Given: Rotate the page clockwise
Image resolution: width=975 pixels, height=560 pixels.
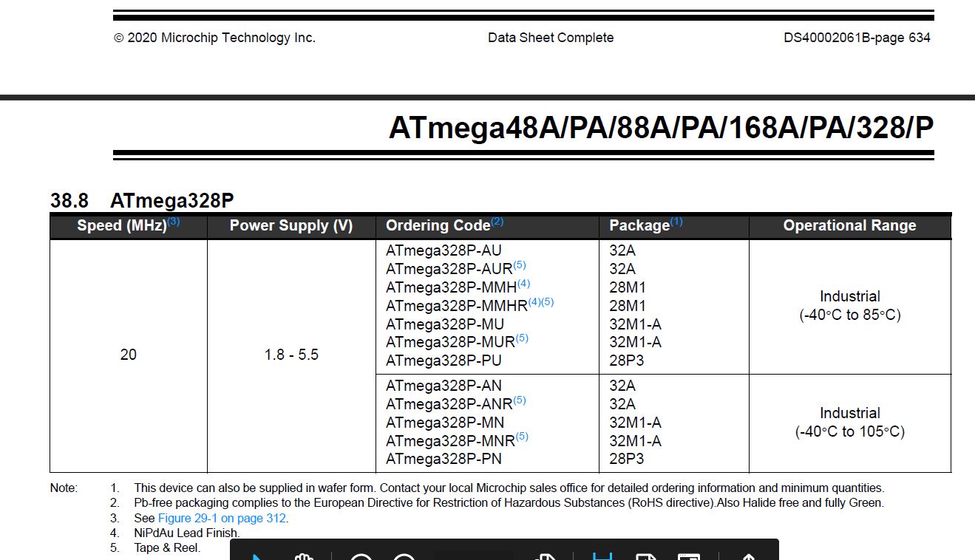Looking at the screenshot, I should point(544,556).
